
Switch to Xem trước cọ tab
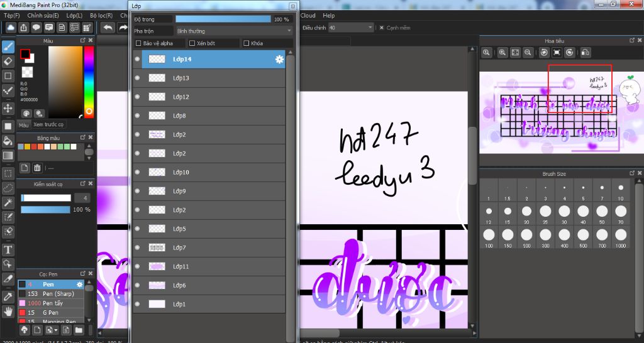pos(48,124)
